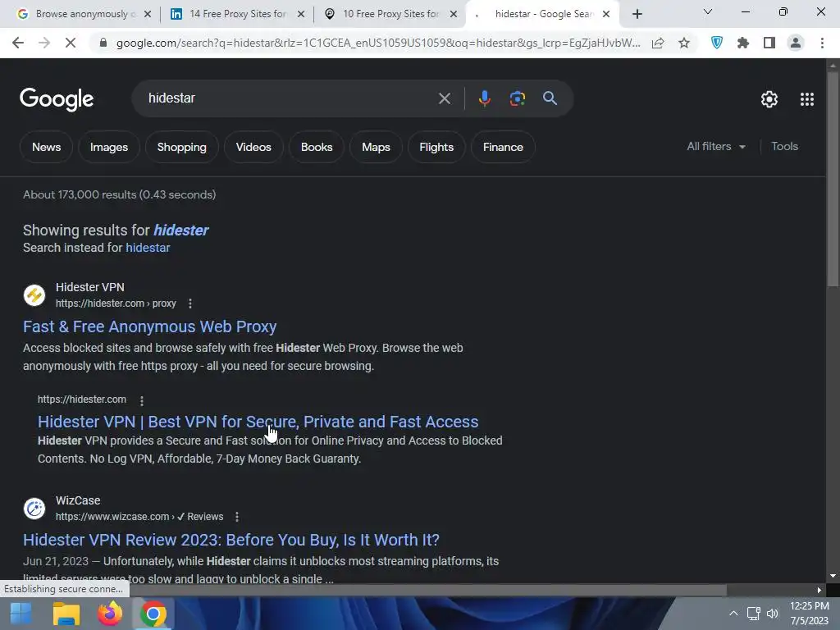Open Hidester VPN Best VPN result

[x=258, y=422]
